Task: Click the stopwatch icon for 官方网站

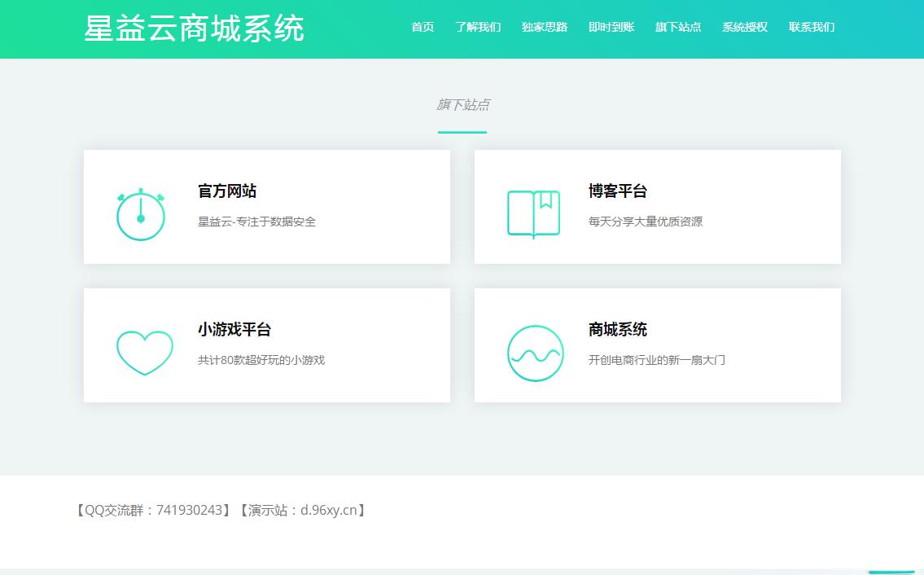Action: 141,214
